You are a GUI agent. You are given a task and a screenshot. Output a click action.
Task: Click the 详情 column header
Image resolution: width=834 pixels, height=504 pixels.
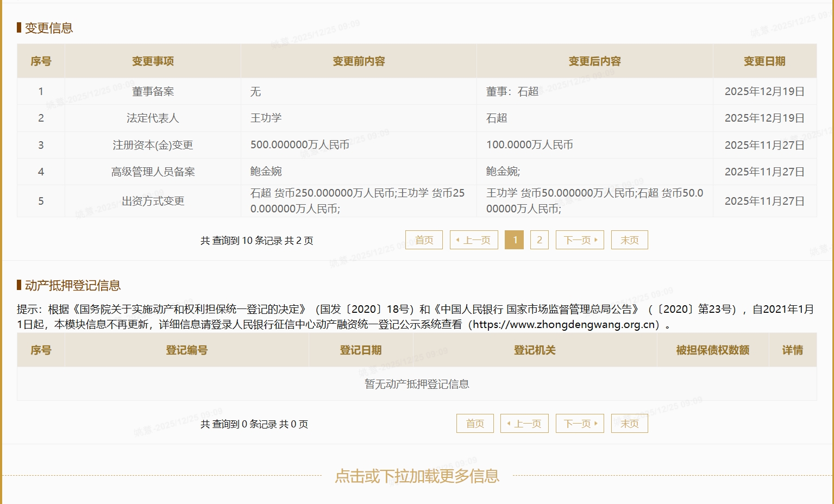(x=793, y=350)
